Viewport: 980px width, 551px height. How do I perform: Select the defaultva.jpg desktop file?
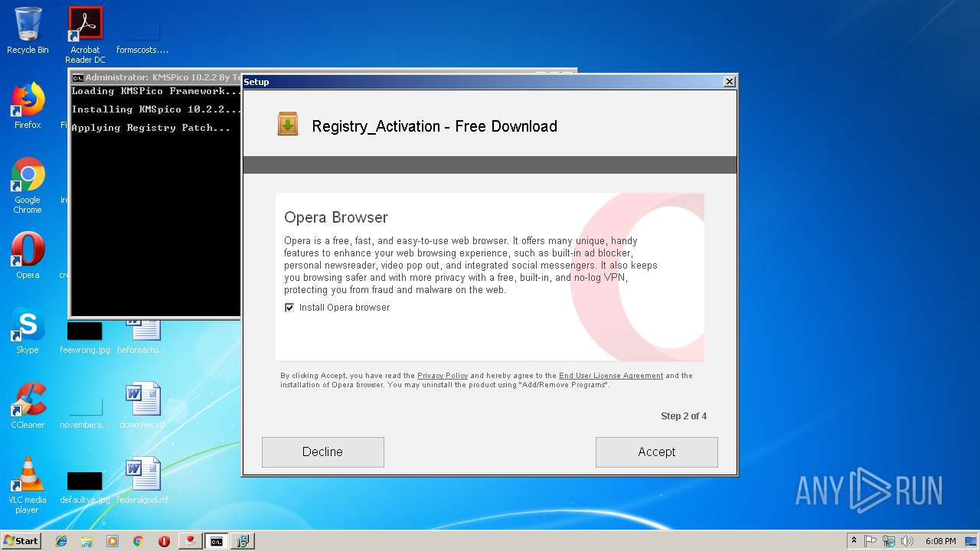(85, 487)
